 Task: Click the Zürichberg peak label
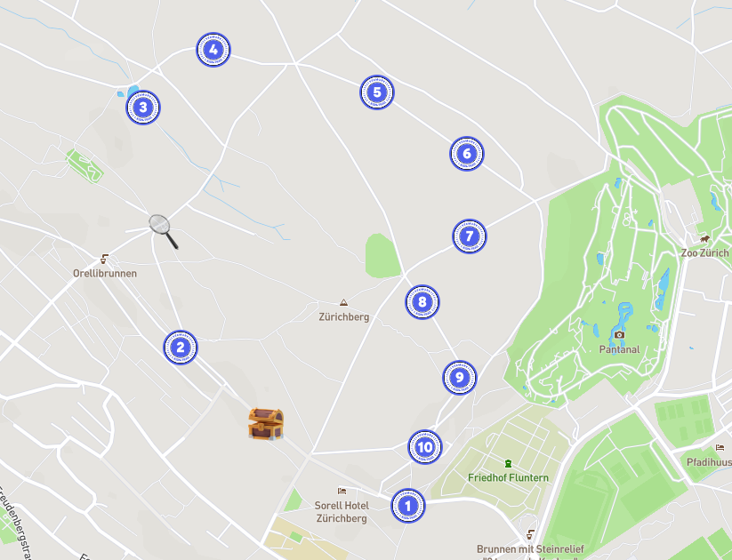tap(343, 316)
